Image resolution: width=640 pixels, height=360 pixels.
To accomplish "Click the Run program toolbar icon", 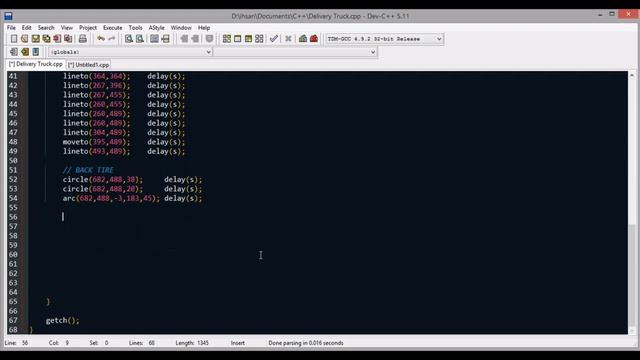I will coord(238,39).
